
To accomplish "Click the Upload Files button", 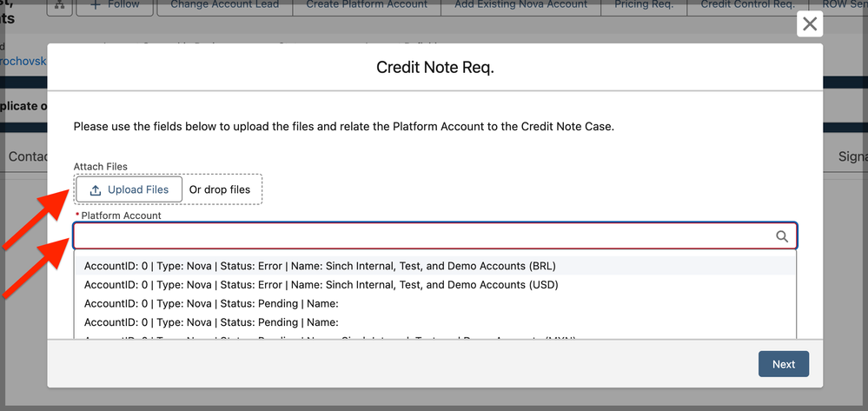I will tap(129, 189).
